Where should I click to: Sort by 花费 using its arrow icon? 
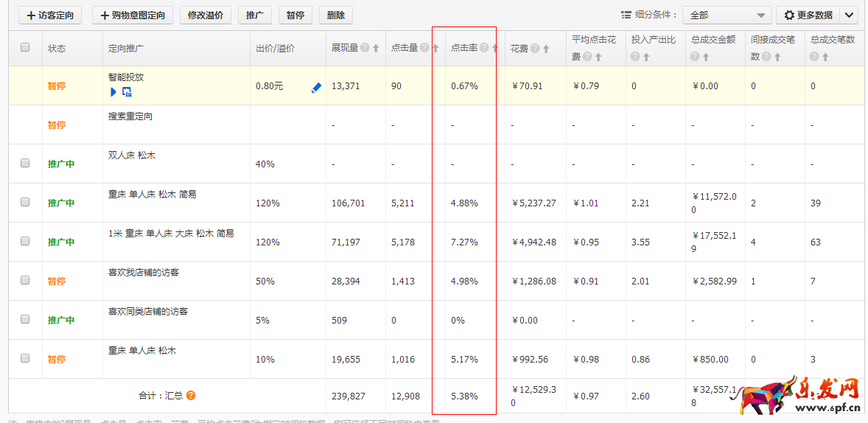click(x=546, y=49)
